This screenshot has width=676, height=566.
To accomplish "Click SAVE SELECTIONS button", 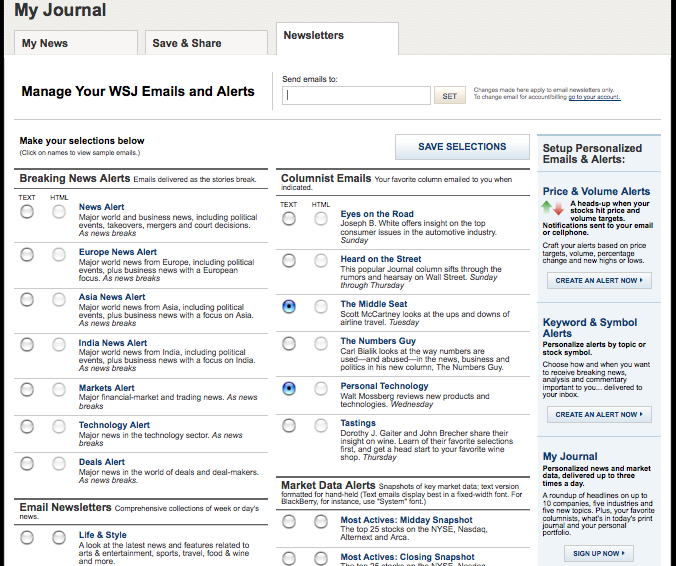I will click(462, 147).
